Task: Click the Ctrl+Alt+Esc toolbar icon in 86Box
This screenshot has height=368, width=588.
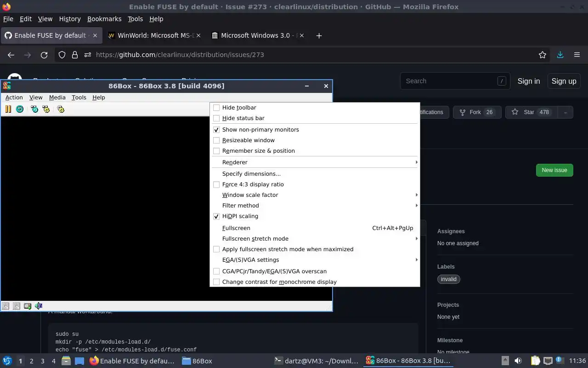Action: pos(46,109)
